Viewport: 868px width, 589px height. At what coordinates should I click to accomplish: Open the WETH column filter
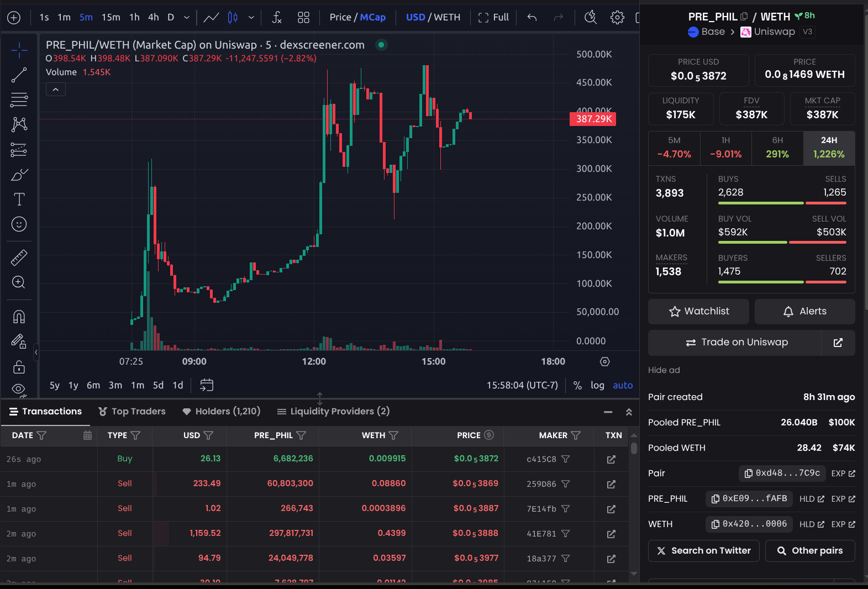[393, 435]
